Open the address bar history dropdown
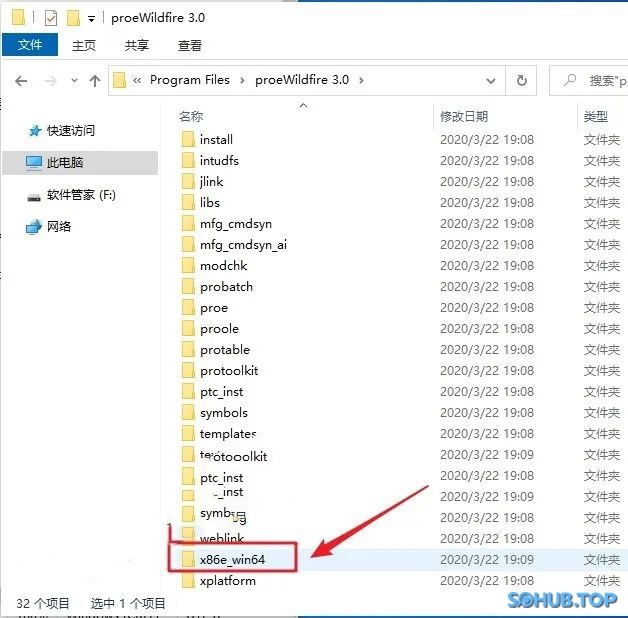Viewport: 628px width, 618px height. coord(491,81)
